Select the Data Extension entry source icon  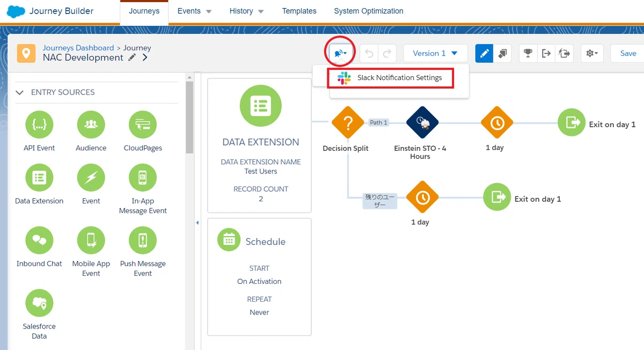pyautogui.click(x=39, y=178)
